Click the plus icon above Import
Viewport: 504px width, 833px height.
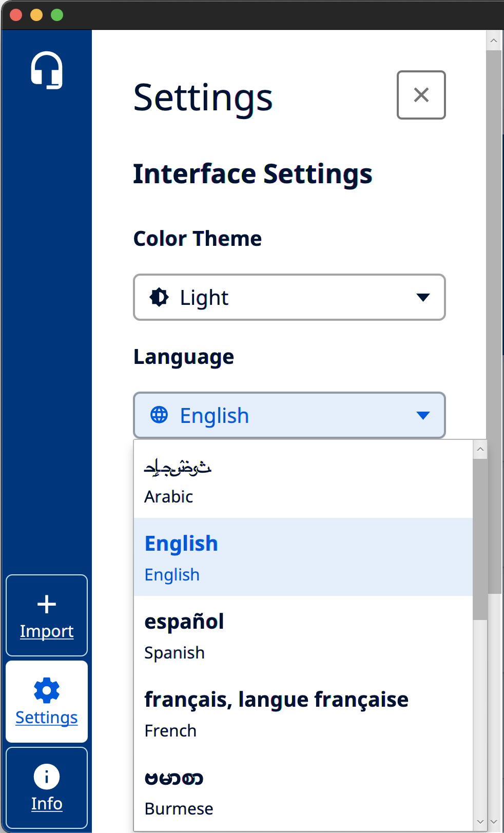coord(47,604)
